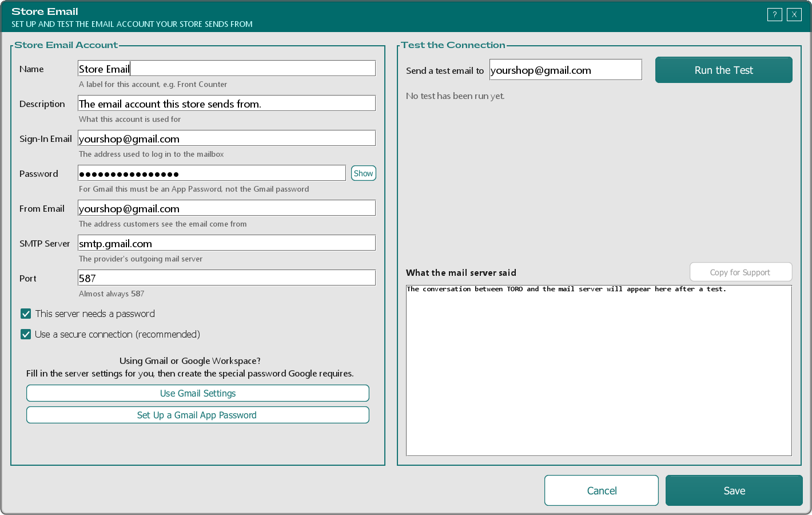Image resolution: width=812 pixels, height=515 pixels.
Task: Run the Test of the connection
Action: [724, 70]
